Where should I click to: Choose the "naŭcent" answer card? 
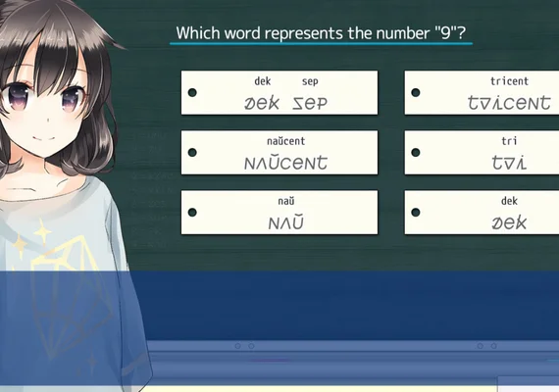coord(279,153)
